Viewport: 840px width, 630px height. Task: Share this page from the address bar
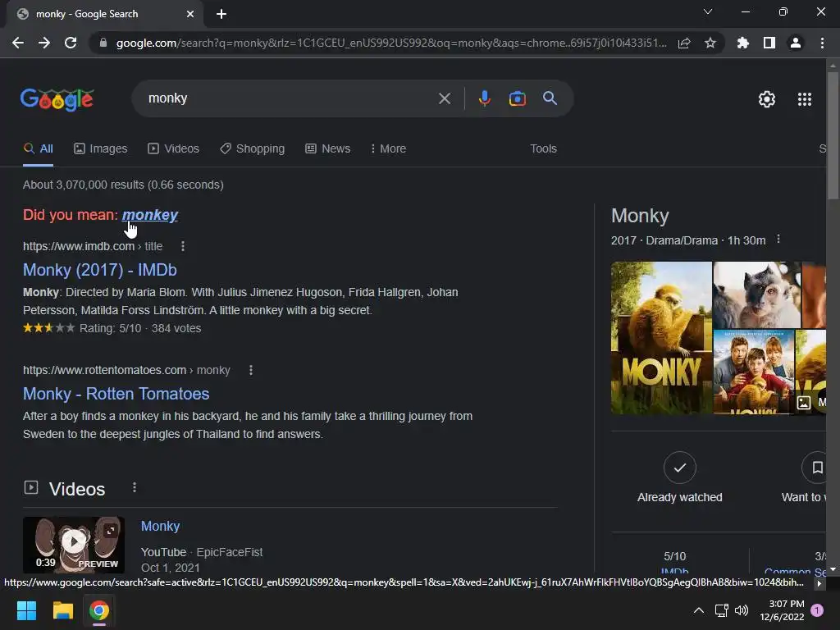[684, 43]
